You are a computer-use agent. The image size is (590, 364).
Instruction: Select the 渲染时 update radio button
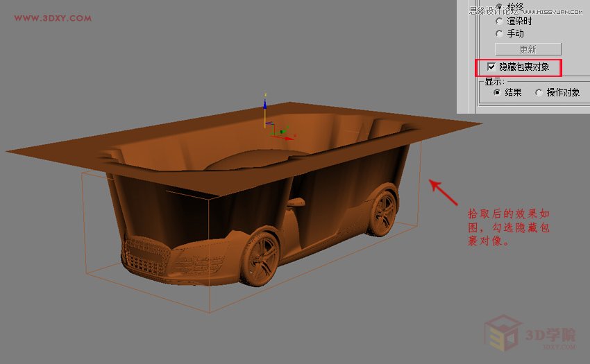coord(499,21)
